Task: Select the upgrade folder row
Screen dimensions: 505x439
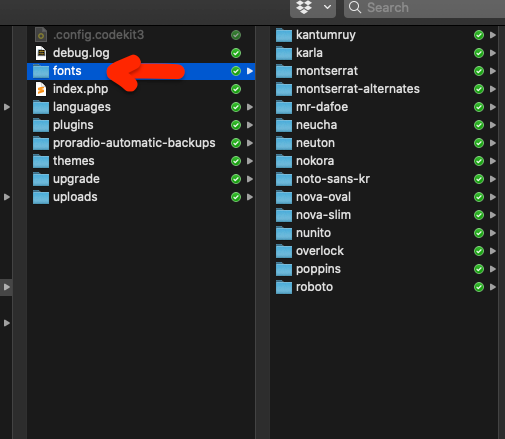Action: [141, 179]
